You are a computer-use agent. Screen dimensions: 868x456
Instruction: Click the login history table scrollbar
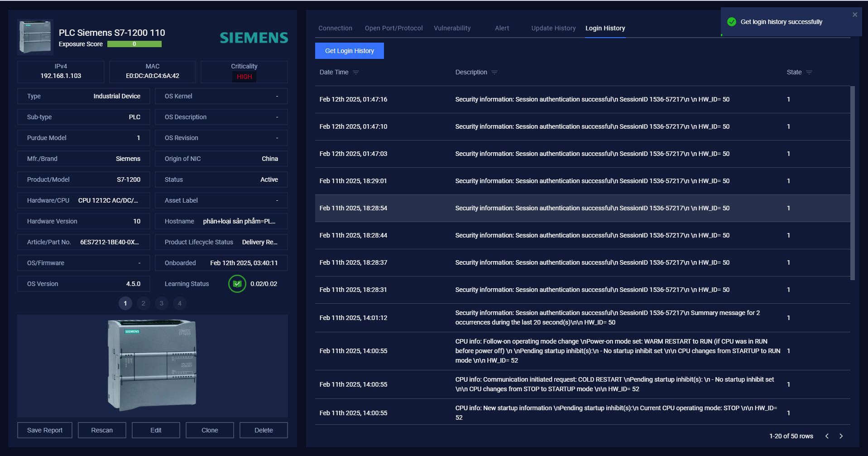pyautogui.click(x=853, y=183)
